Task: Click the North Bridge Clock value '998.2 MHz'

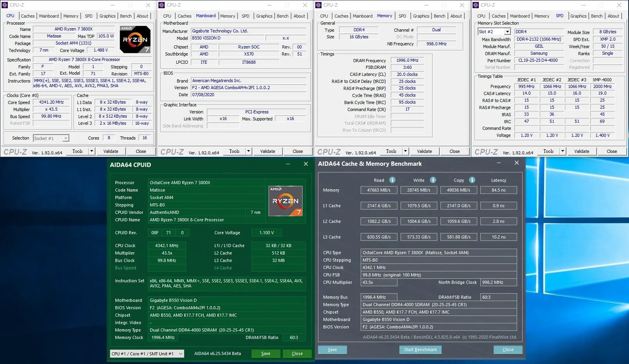Action: pos(499,282)
